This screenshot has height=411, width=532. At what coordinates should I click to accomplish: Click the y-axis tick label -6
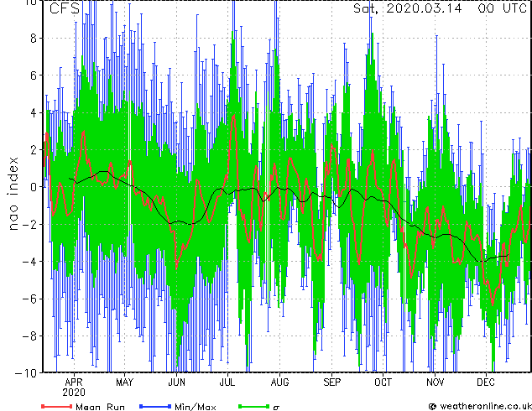tap(29, 299)
